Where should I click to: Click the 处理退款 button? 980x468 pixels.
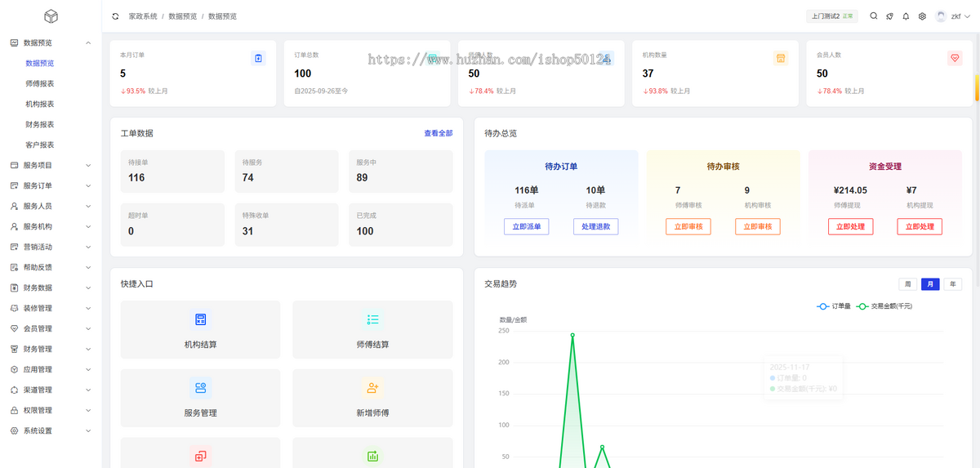tap(595, 226)
